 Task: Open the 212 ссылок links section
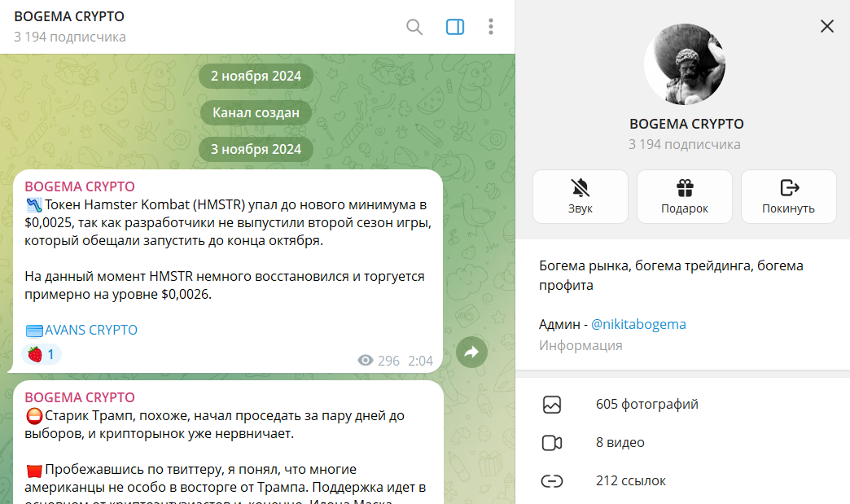(x=682, y=480)
